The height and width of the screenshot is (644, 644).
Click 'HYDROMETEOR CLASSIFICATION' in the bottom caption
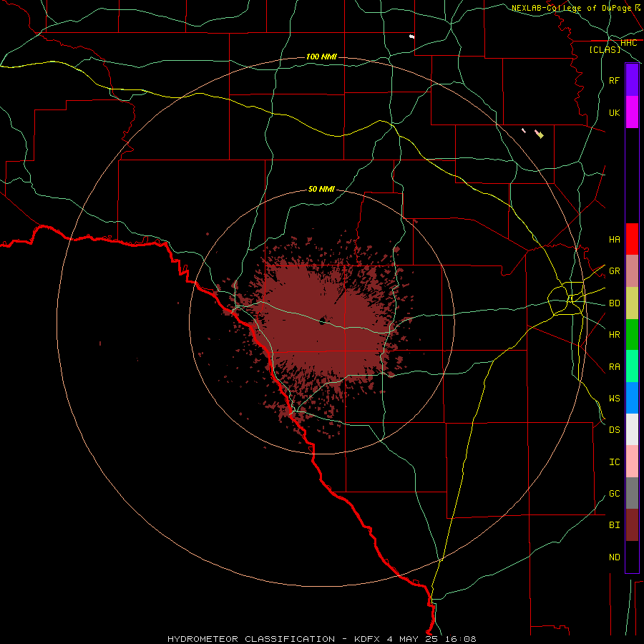[251, 639]
